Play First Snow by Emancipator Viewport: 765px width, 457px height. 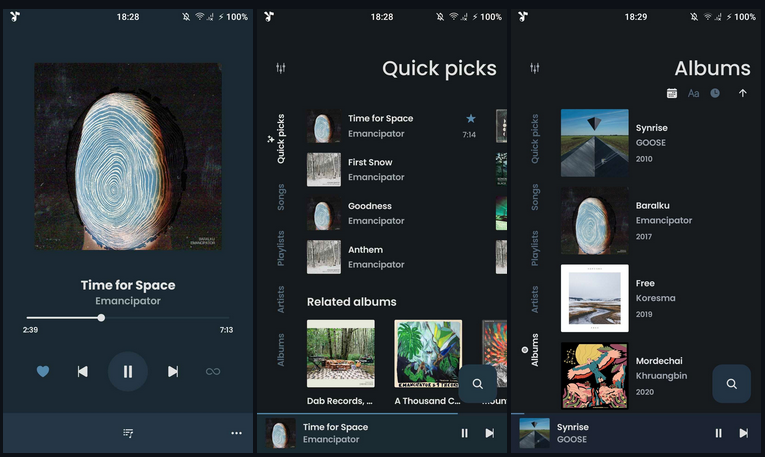coord(393,170)
